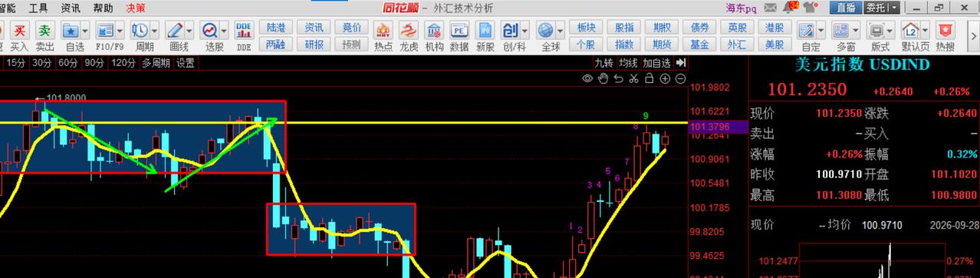980x278 pixels.
Task: Open the 决策 menu
Action: [136, 8]
